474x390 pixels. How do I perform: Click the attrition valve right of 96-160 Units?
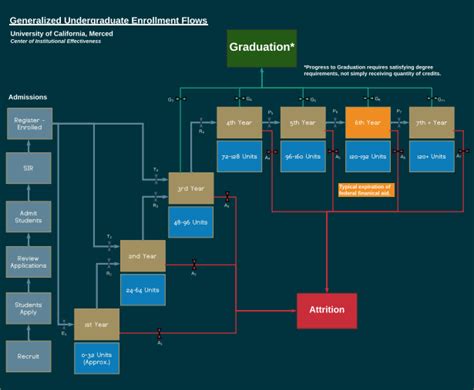coord(333,152)
